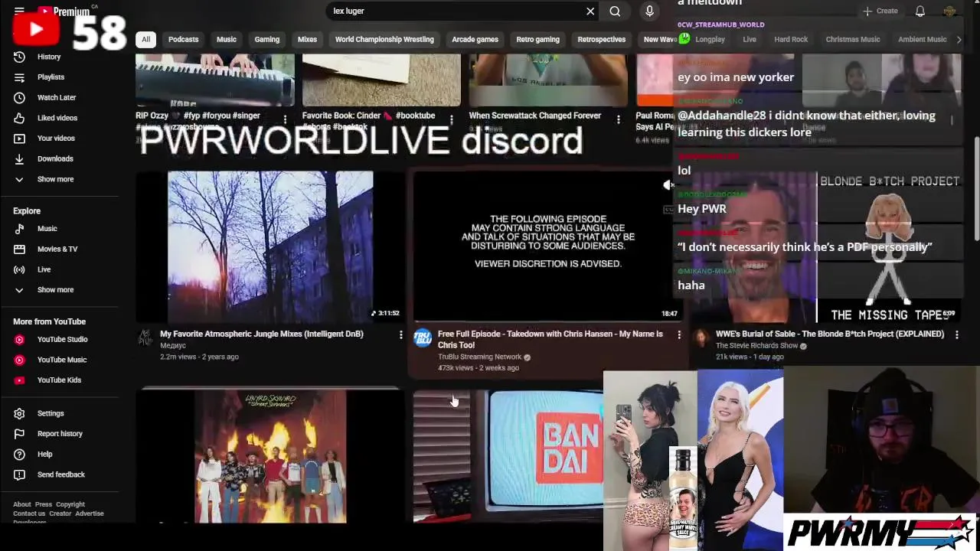The width and height of the screenshot is (980, 551).
Task: Open the Create video button
Action: click(x=880, y=11)
